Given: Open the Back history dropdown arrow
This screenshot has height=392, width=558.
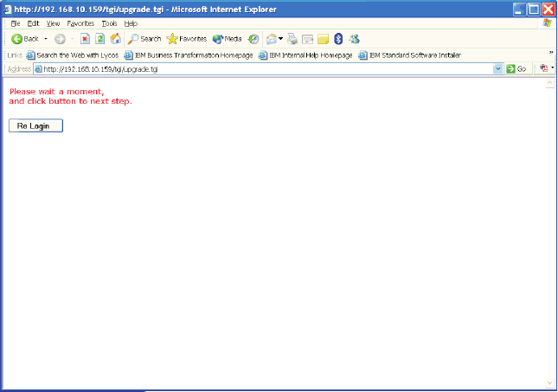Looking at the screenshot, I should 46,39.
